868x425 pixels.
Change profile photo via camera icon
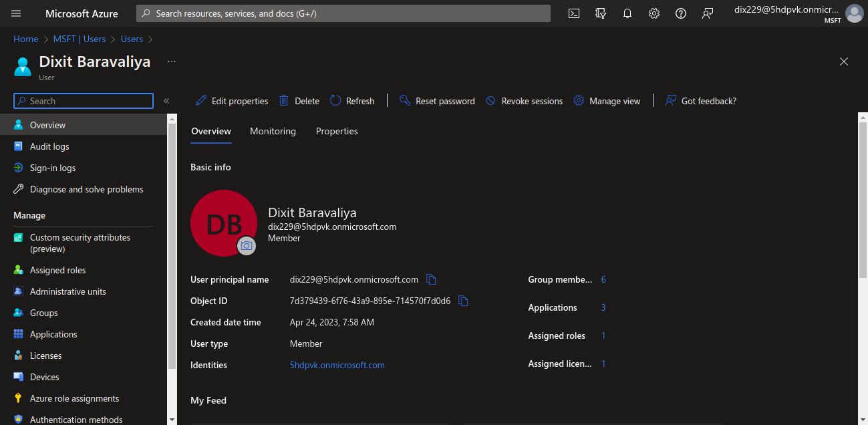(247, 246)
